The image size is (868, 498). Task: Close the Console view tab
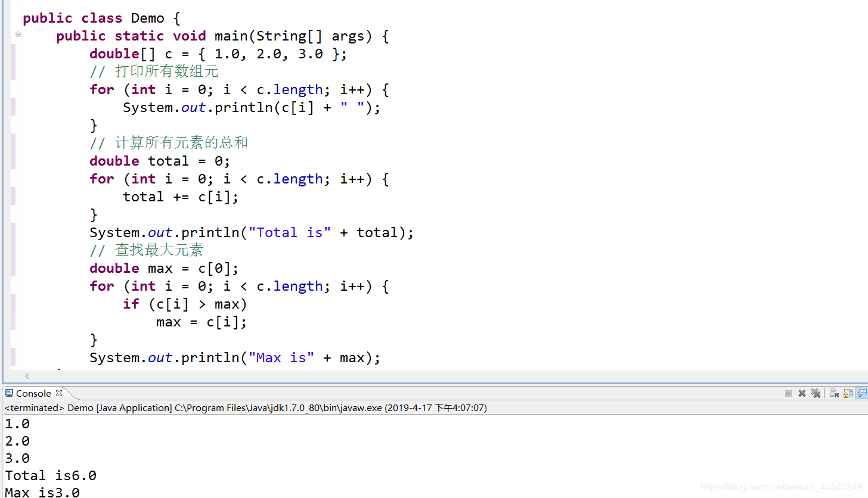tap(59, 393)
